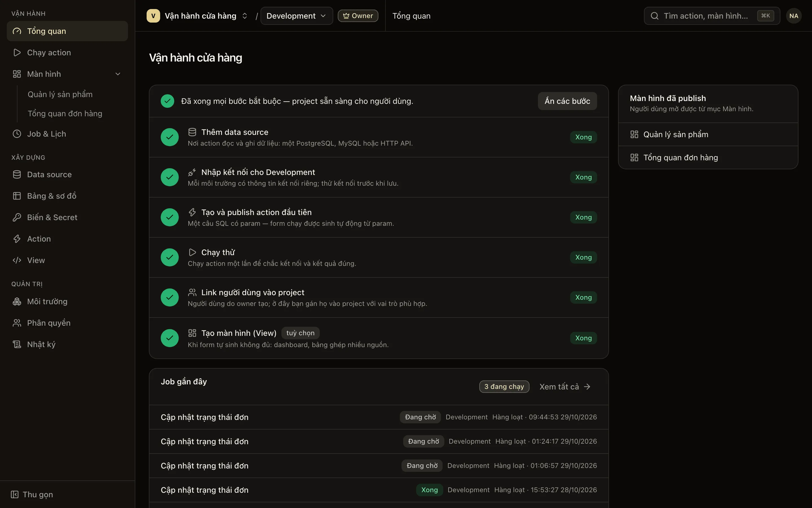Open the Vận hành cửa hàng project switcher
The image size is (812, 508).
click(197, 16)
